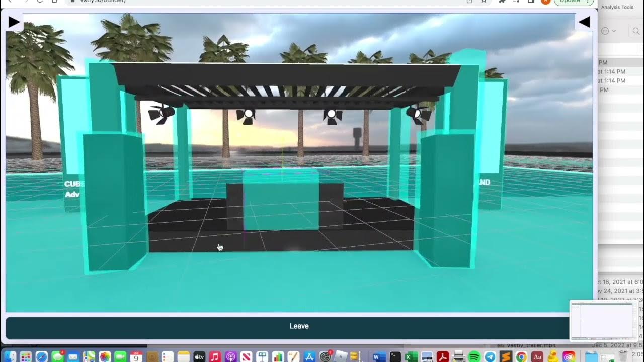Click the Chrome side panel icon
The image size is (644, 362).
(x=531, y=2)
